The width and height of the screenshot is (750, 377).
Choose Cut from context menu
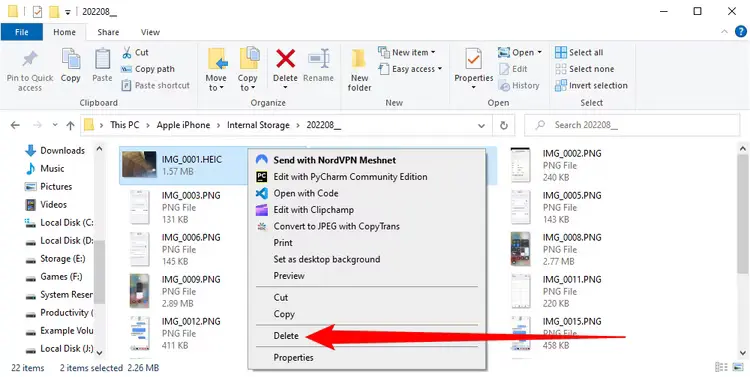(367, 298)
